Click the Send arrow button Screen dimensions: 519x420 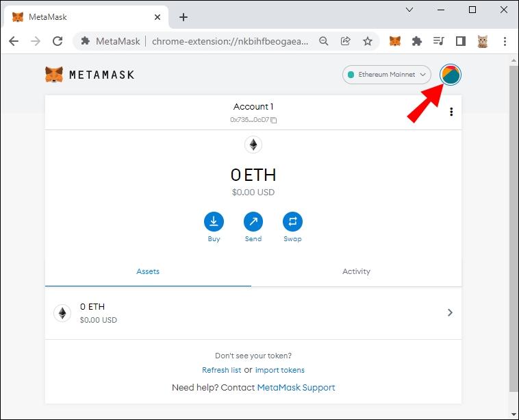pos(253,221)
